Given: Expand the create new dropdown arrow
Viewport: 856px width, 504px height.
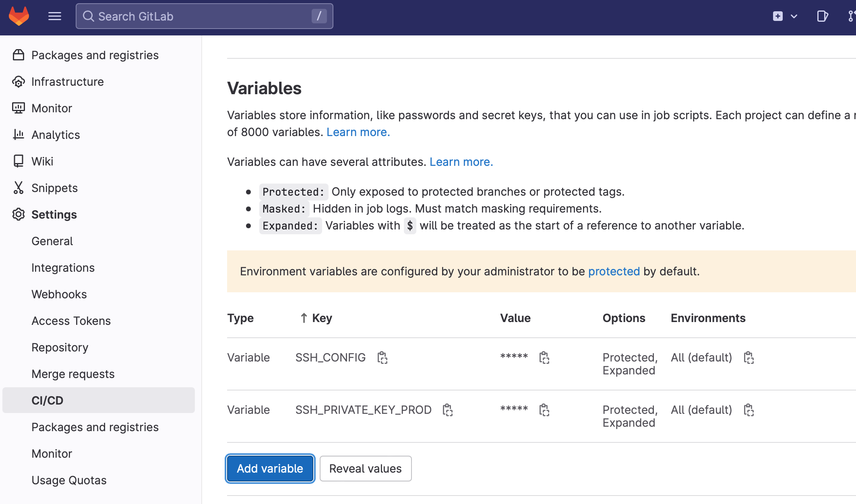Looking at the screenshot, I should pos(794,16).
